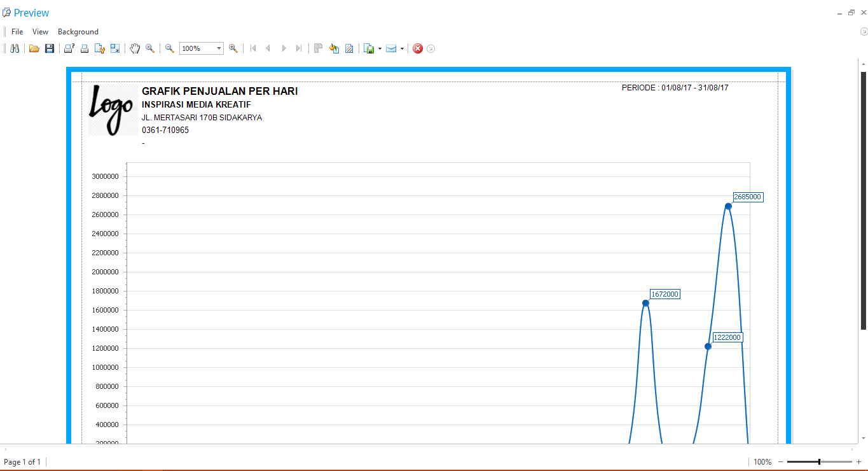Open Page Setup from the toolbar
Screen dimensions: 868x471
point(99,48)
